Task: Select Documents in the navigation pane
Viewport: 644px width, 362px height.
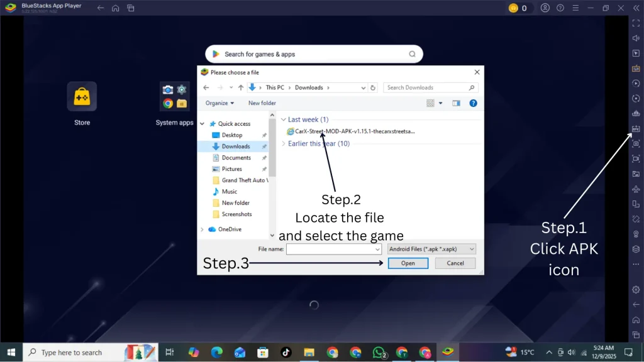Action: tap(236, 158)
